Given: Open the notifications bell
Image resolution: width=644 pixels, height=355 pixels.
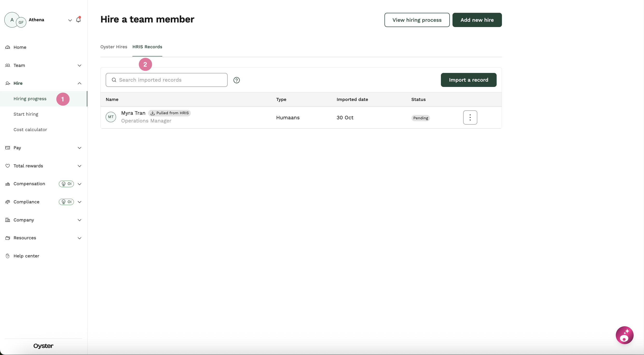Looking at the screenshot, I should click(78, 20).
